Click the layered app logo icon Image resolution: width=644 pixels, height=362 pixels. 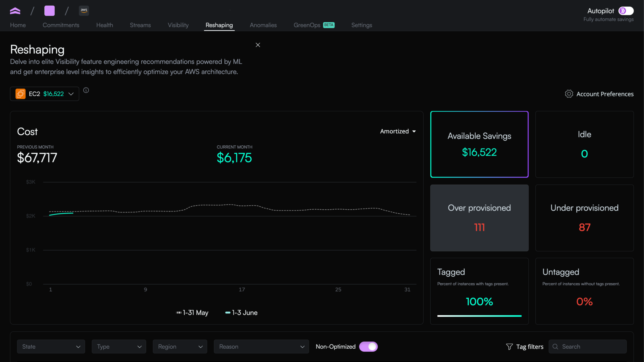(x=15, y=11)
